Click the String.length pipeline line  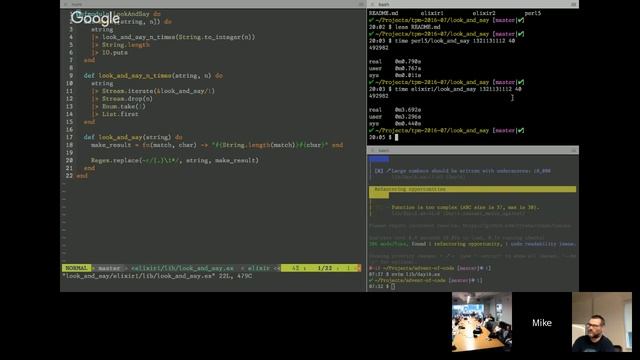[x=120, y=45]
